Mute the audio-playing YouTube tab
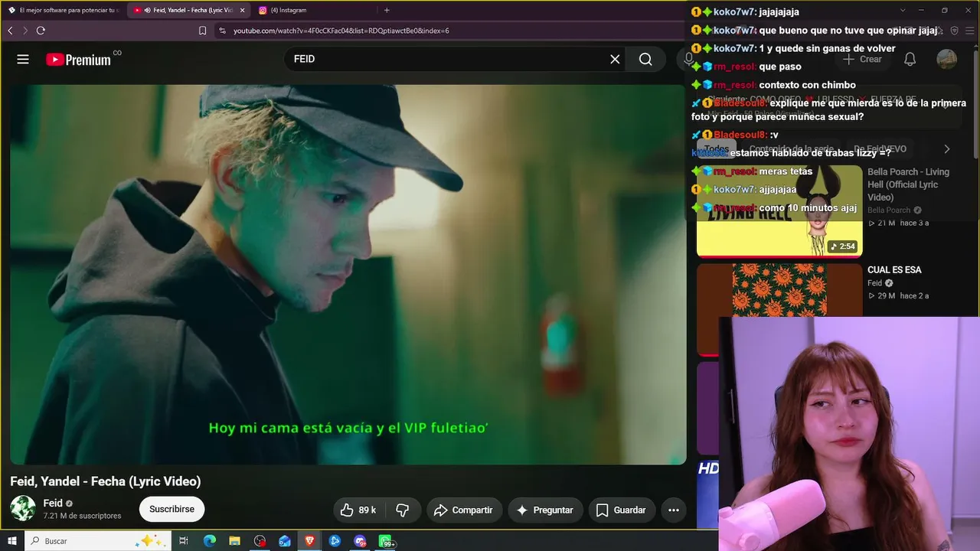 click(x=146, y=10)
